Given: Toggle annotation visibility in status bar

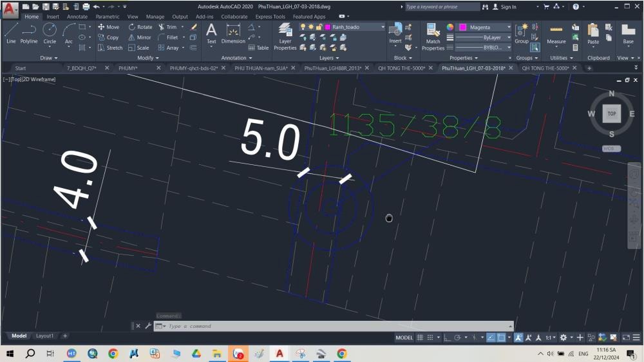Looking at the screenshot, I should click(x=518, y=338).
